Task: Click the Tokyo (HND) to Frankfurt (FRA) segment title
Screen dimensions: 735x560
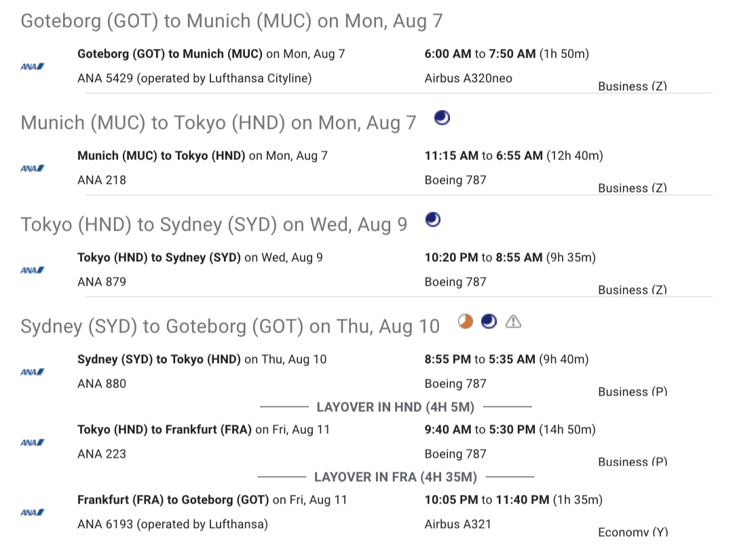Action: (165, 430)
